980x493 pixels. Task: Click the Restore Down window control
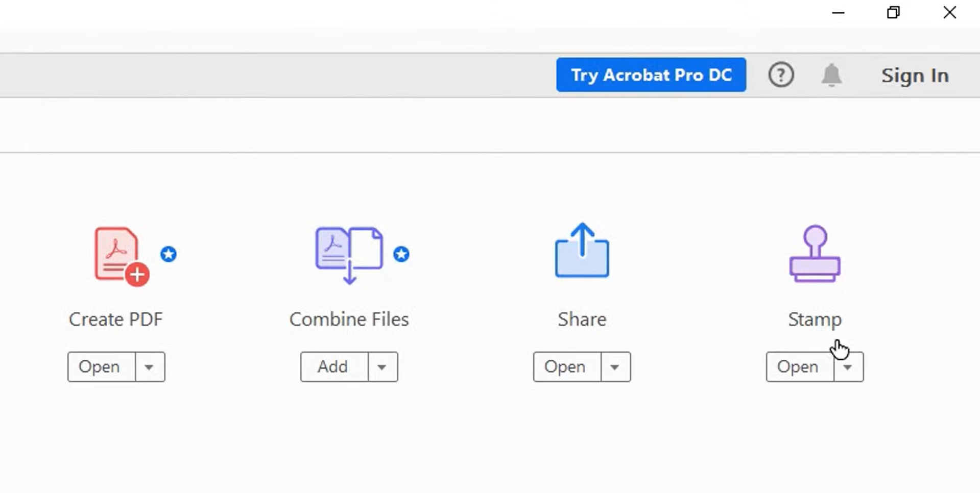(893, 12)
